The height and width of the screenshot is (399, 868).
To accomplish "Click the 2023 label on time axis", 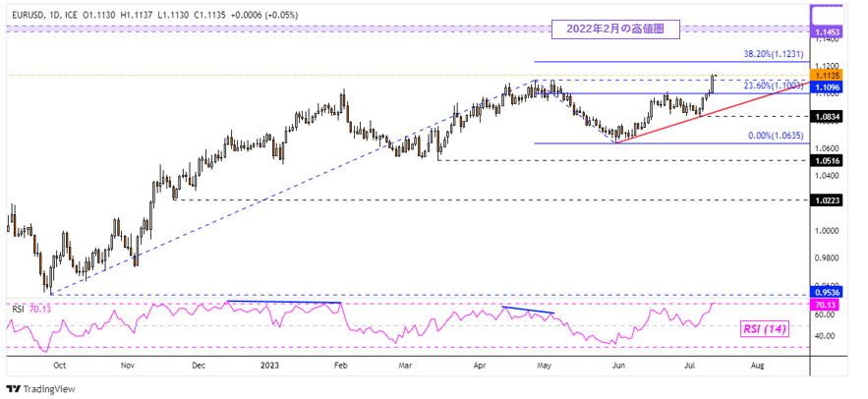I will pos(269,366).
